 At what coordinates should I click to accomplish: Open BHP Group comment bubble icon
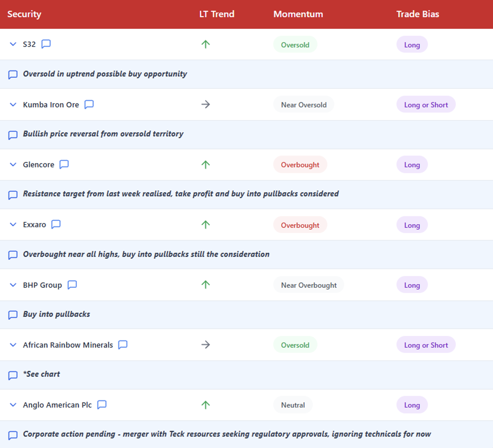(x=72, y=285)
